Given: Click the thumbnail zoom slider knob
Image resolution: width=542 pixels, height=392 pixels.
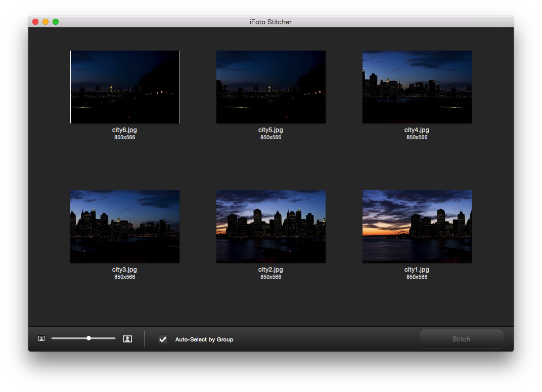Looking at the screenshot, I should tap(89, 338).
